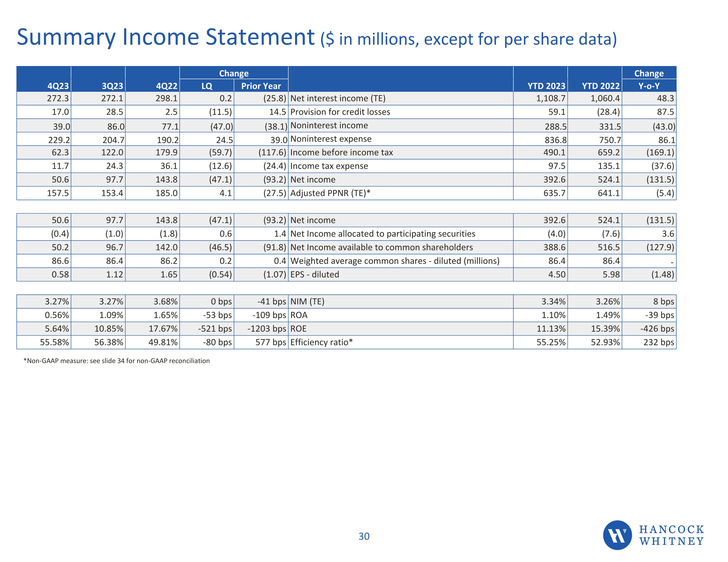Click the Prior Year column header
The width and height of the screenshot is (728, 562).
(x=261, y=86)
